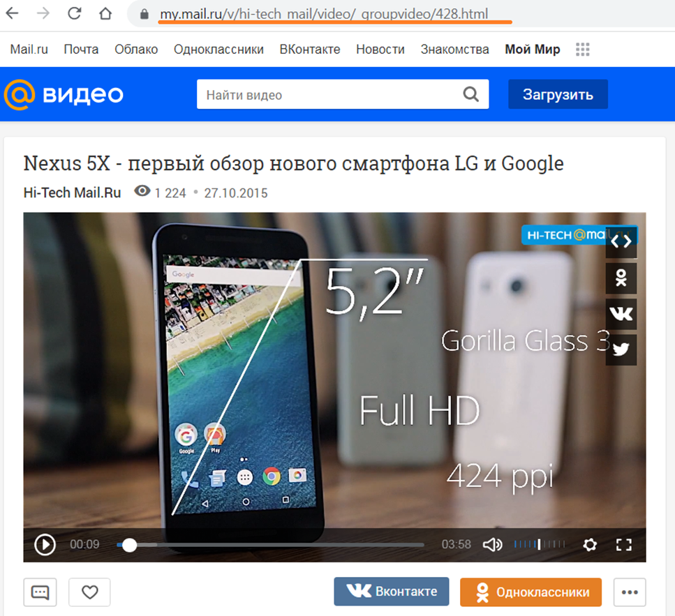The height and width of the screenshot is (616, 675).
Task: Like the video with the heart button
Action: (x=89, y=592)
